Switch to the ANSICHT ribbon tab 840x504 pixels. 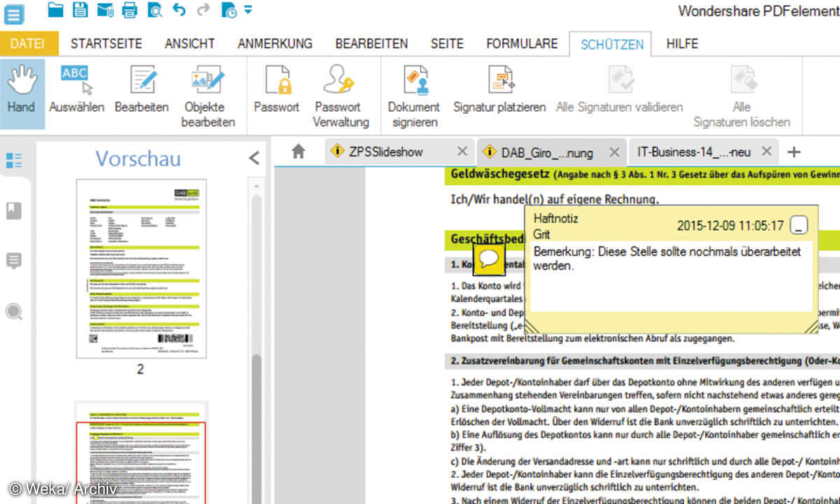tap(190, 43)
